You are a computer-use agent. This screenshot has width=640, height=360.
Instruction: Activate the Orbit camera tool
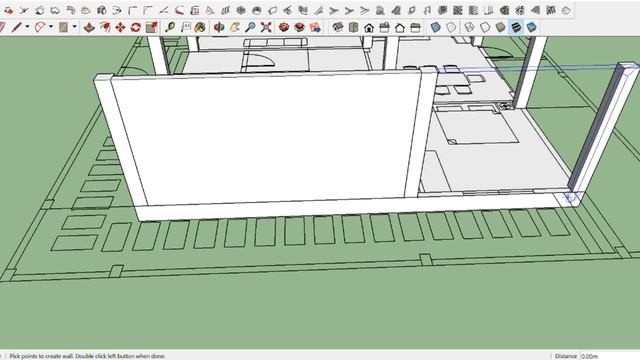click(x=219, y=27)
